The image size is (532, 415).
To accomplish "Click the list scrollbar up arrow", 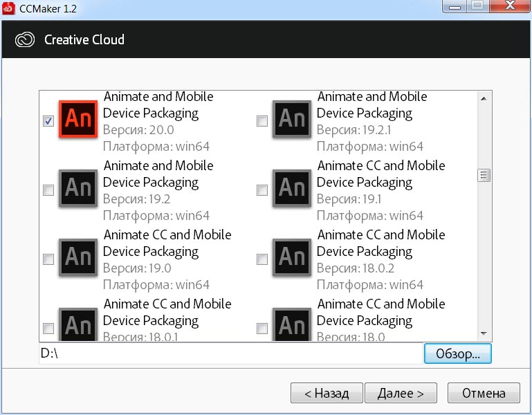I will click(484, 99).
